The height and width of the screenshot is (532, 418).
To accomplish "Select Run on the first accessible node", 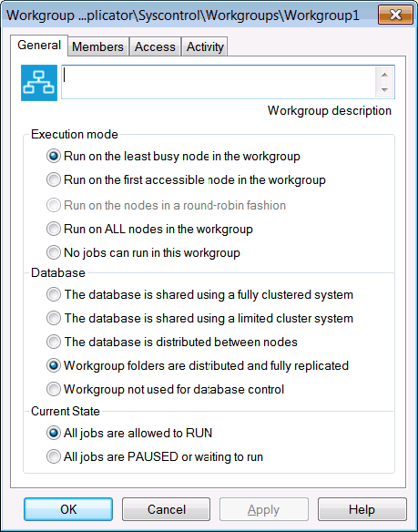I will [x=186, y=179].
